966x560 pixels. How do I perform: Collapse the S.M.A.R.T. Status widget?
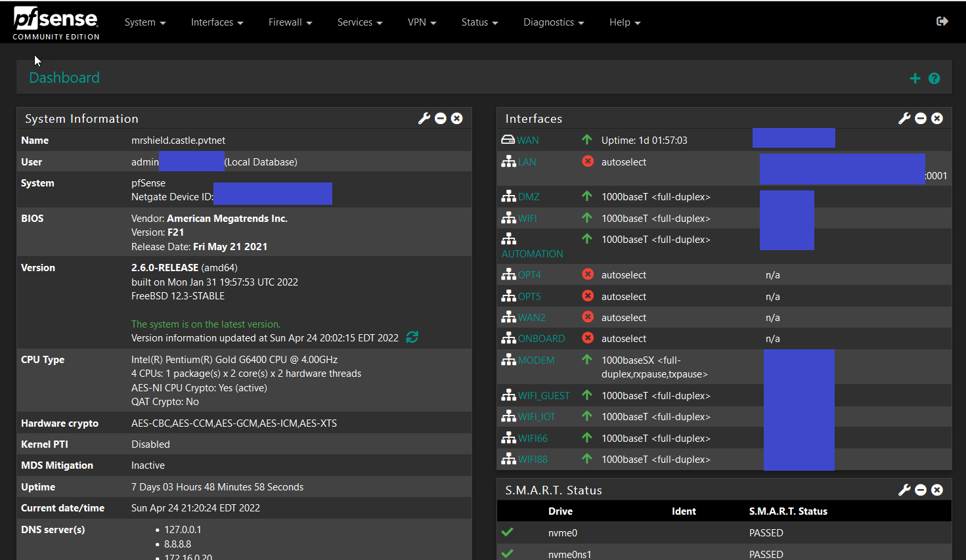coord(921,490)
